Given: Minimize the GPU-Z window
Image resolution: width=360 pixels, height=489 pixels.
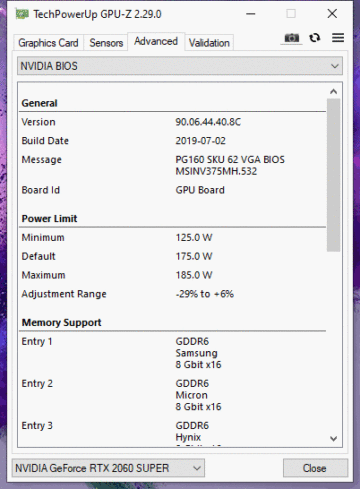Looking at the screenshot, I should (251, 14).
